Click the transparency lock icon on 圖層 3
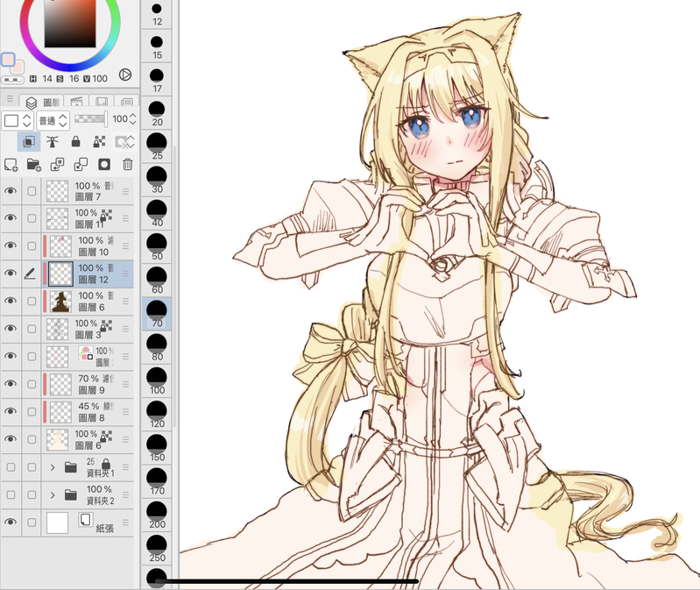 point(106,326)
